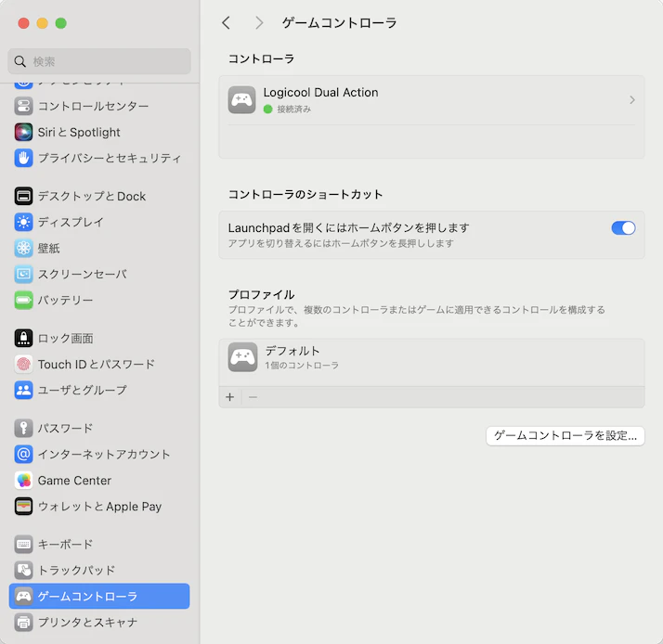The height and width of the screenshot is (644, 663).
Task: Click the トラックパッド sidebar icon
Action: [23, 571]
